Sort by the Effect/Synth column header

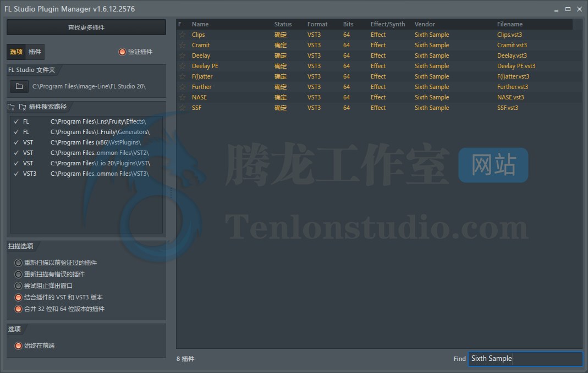(388, 24)
